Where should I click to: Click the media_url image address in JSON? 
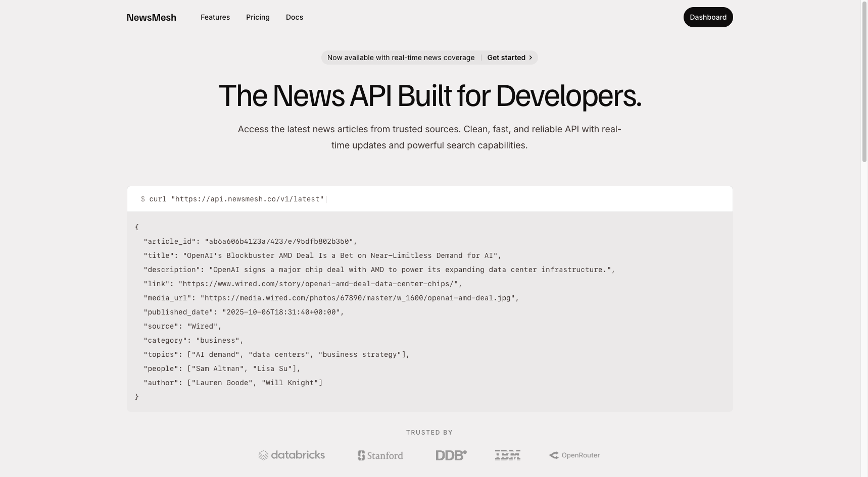point(358,298)
